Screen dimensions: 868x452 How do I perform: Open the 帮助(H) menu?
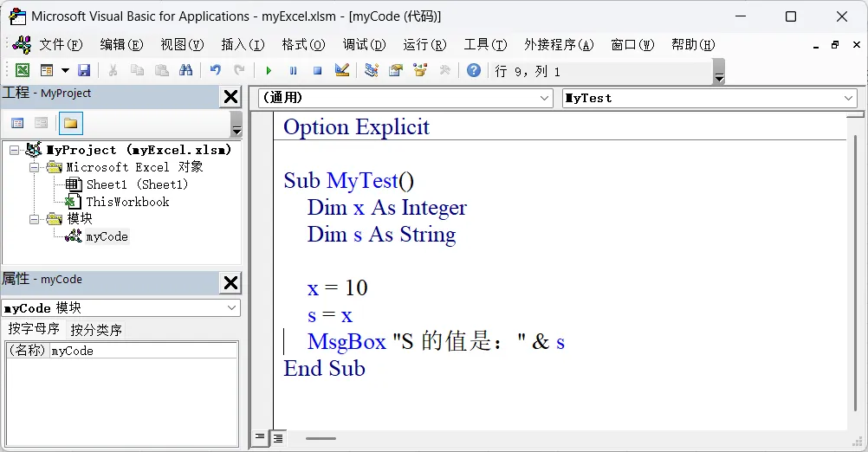(x=693, y=44)
